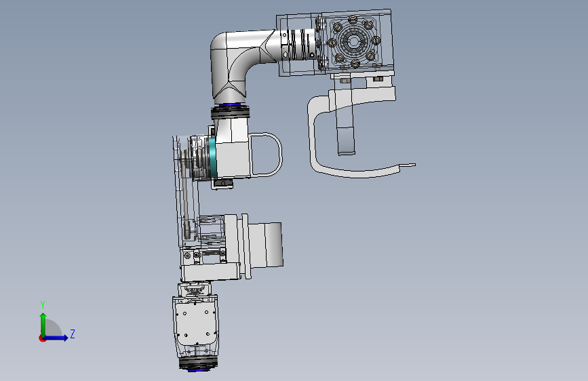This screenshot has height=381, width=588.
Task: Select the circular bolted flange at the top right
Action: [353, 41]
